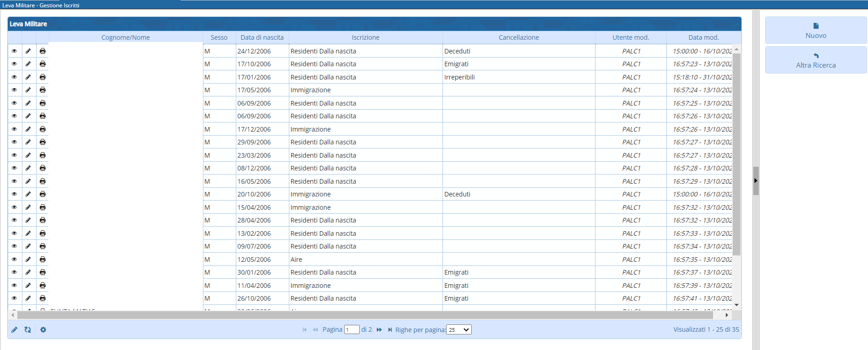Viewport: 868px width, 350px height.
Task: Click the refresh icon in the bottom toolbar
Action: (x=28, y=329)
